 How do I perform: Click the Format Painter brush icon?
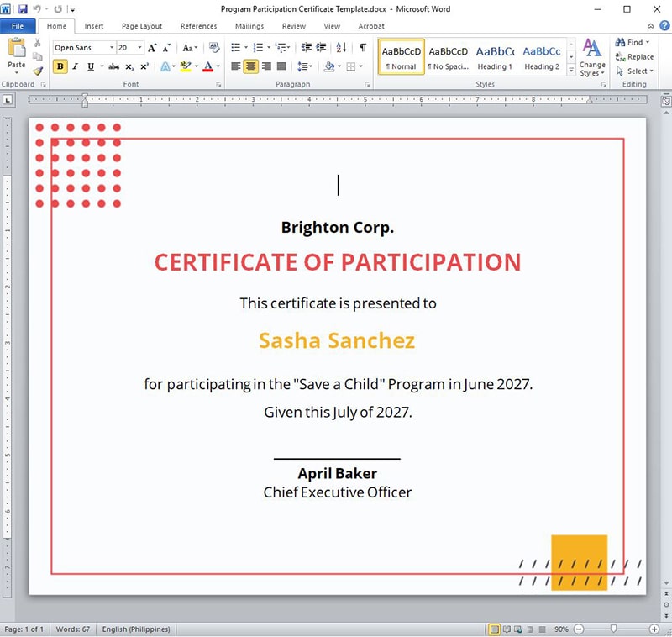(38, 71)
